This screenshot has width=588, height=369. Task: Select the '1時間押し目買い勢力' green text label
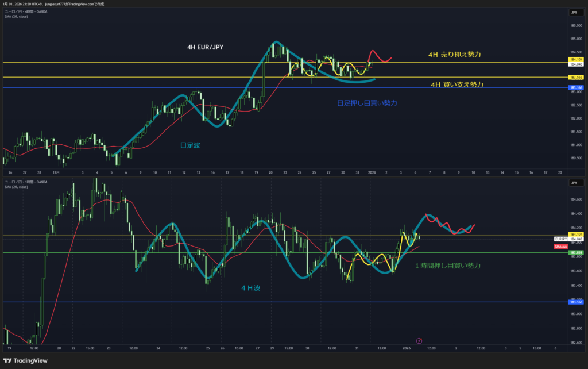(x=448, y=266)
